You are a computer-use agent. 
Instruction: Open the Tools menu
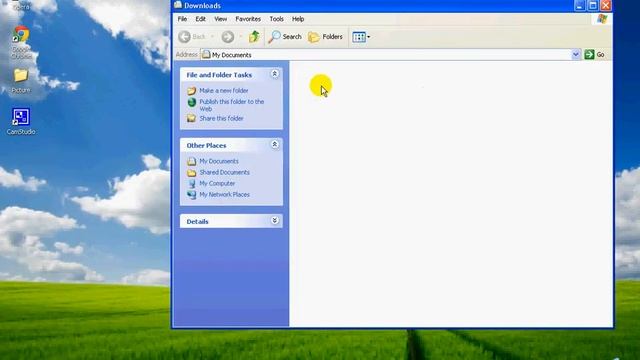point(276,19)
